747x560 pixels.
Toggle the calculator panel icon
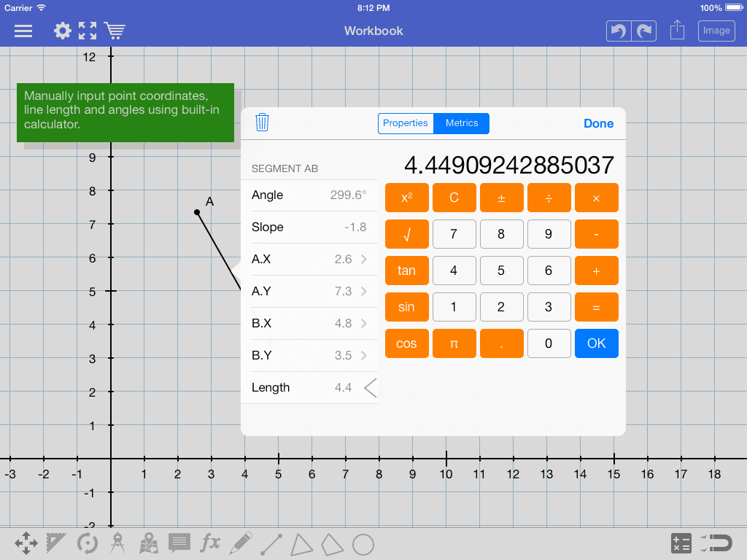click(681, 543)
